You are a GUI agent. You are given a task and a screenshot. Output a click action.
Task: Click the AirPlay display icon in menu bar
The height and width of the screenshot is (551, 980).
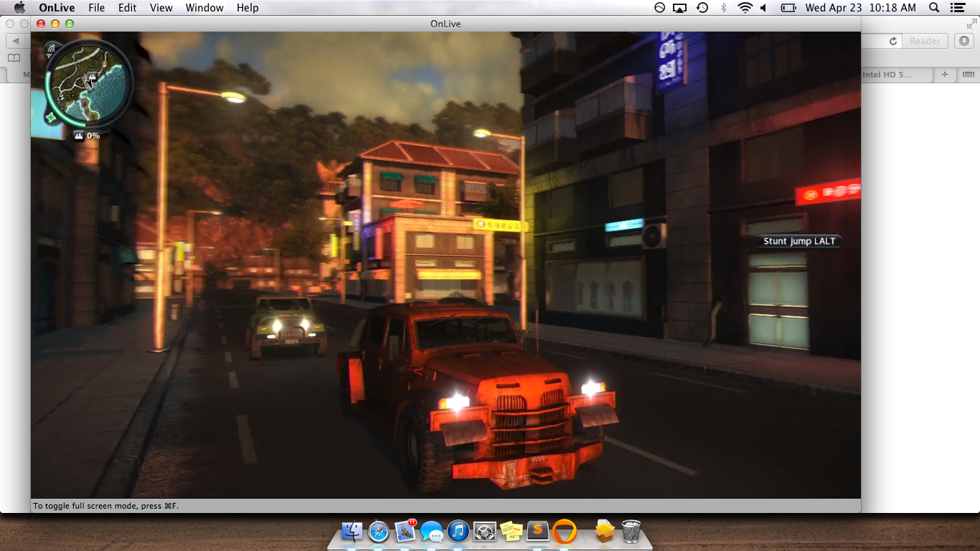click(x=680, y=8)
